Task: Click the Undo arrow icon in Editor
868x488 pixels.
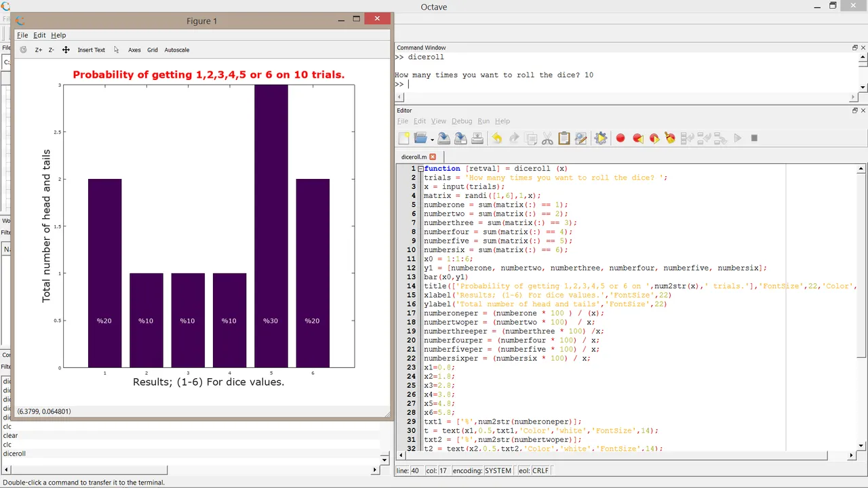Action: 496,138
